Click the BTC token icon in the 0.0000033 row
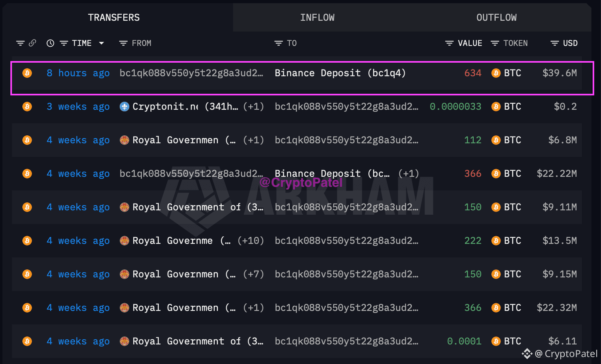The image size is (601, 364). pos(496,107)
